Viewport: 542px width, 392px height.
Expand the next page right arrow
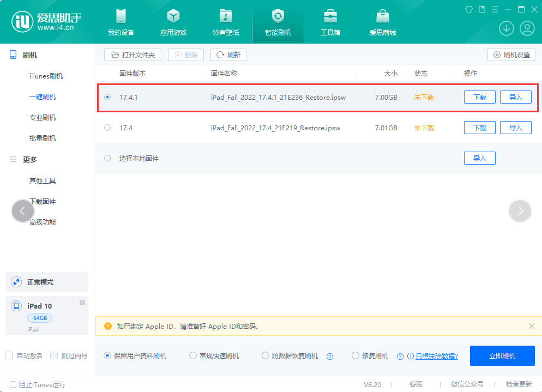520,210
